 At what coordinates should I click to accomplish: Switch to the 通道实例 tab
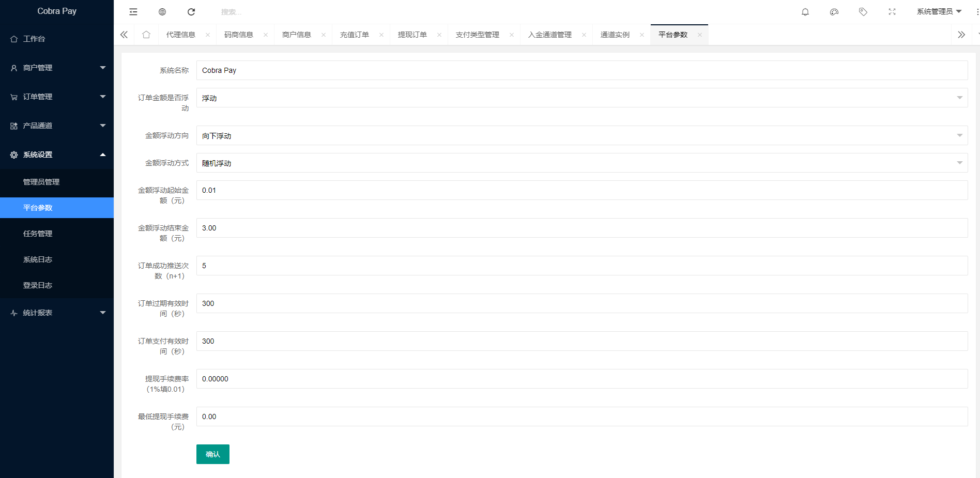tap(616, 34)
